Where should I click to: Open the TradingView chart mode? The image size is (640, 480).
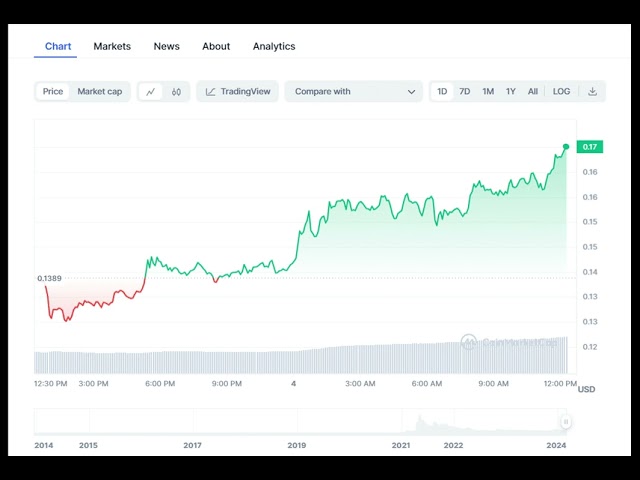pyautogui.click(x=238, y=92)
